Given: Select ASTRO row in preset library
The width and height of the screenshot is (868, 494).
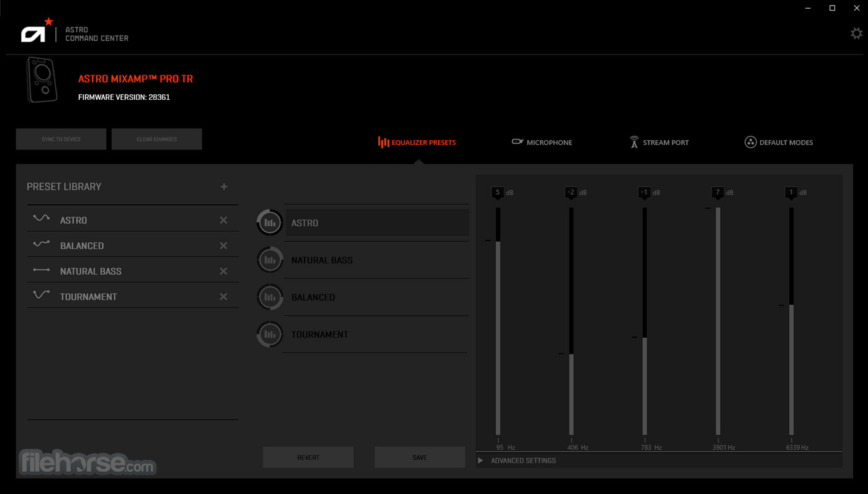Looking at the screenshot, I should point(132,219).
